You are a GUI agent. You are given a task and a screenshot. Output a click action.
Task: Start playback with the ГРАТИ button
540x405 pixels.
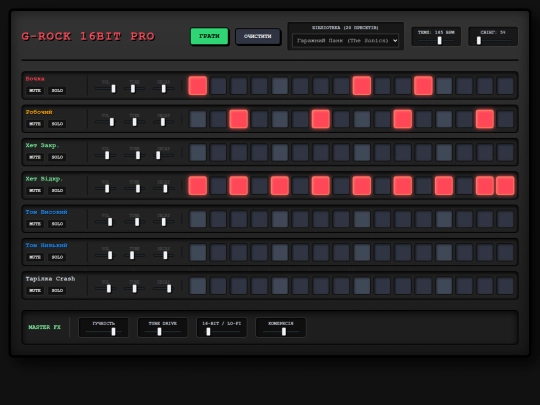(x=209, y=36)
